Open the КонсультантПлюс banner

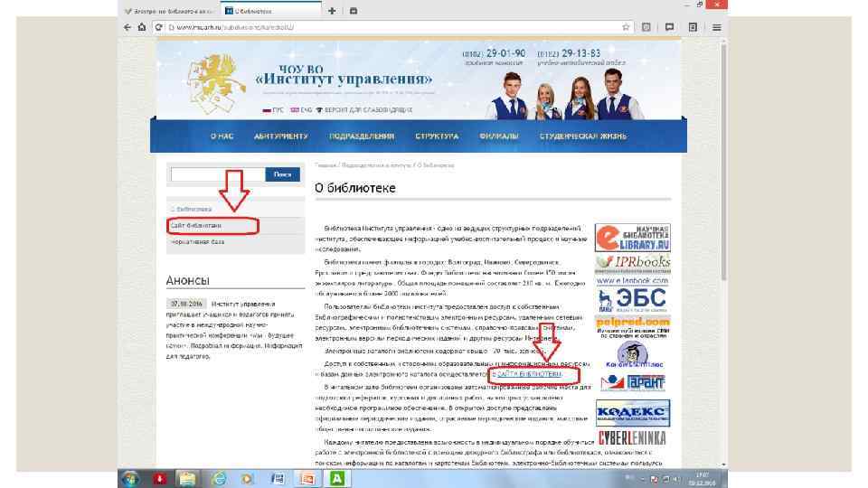[x=633, y=354]
